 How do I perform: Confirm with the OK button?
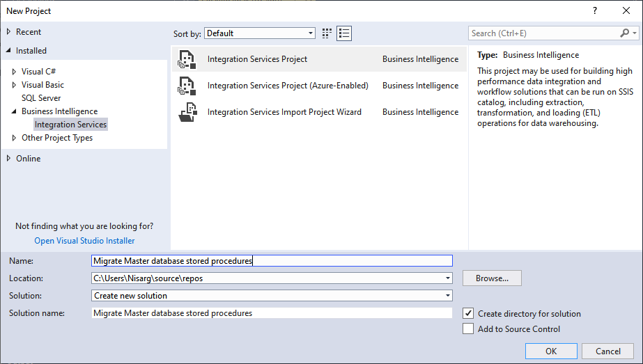551,351
